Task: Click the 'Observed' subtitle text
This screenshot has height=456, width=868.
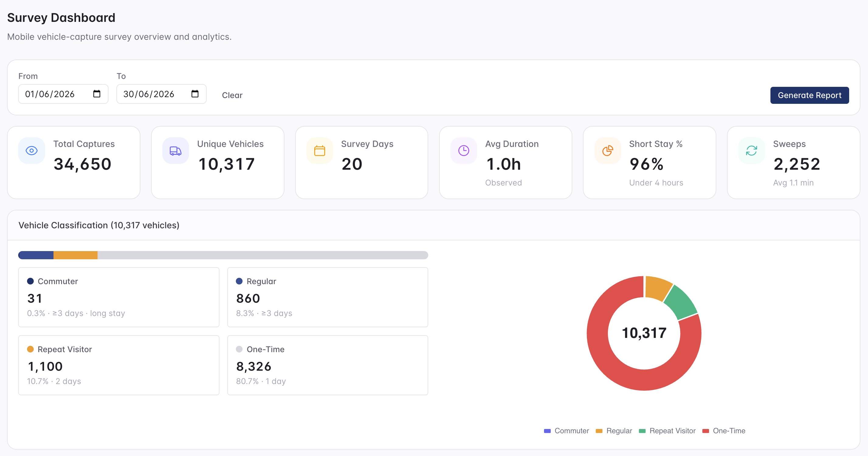Action: point(503,183)
